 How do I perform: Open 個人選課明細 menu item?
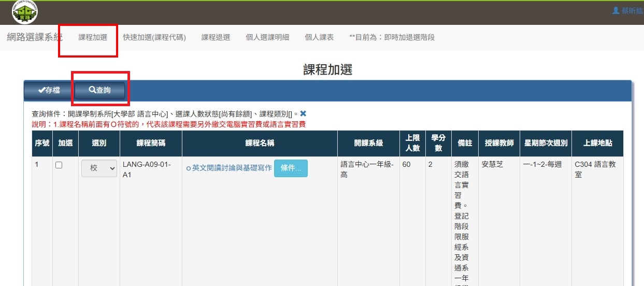point(267,37)
